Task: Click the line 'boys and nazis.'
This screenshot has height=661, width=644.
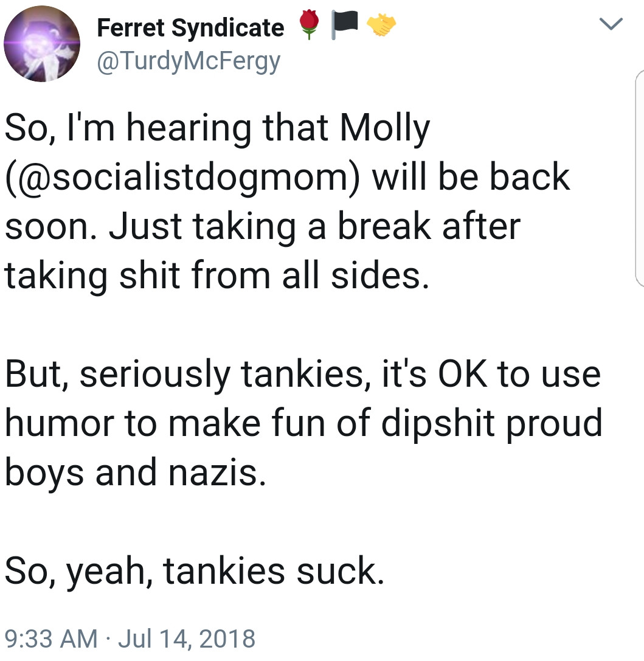Action: click(136, 472)
